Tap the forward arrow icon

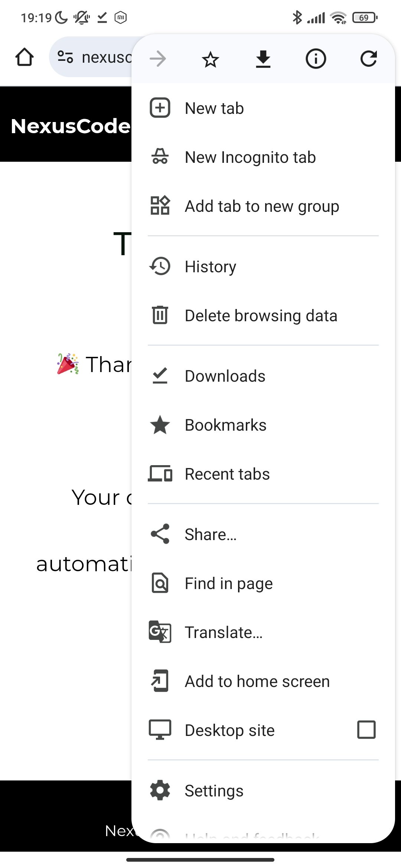pos(158,59)
